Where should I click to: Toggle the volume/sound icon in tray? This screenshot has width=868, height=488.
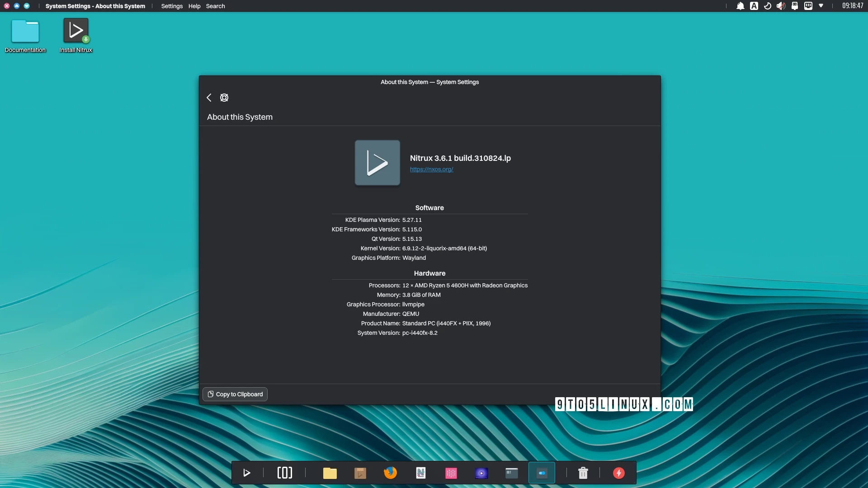[781, 6]
